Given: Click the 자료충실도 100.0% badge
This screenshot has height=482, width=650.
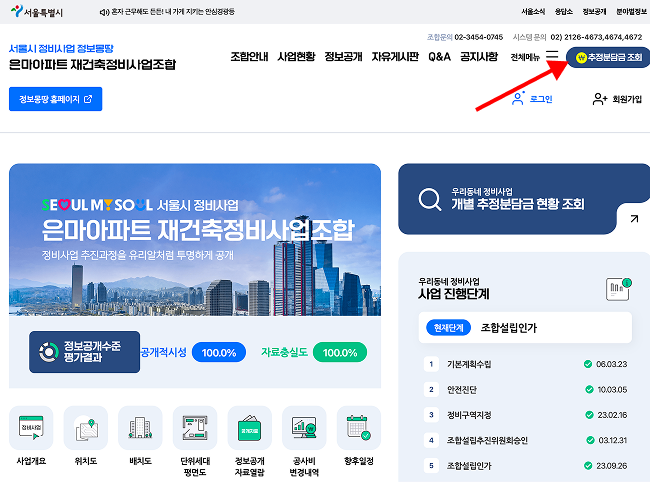Looking at the screenshot, I should pyautogui.click(x=340, y=352).
